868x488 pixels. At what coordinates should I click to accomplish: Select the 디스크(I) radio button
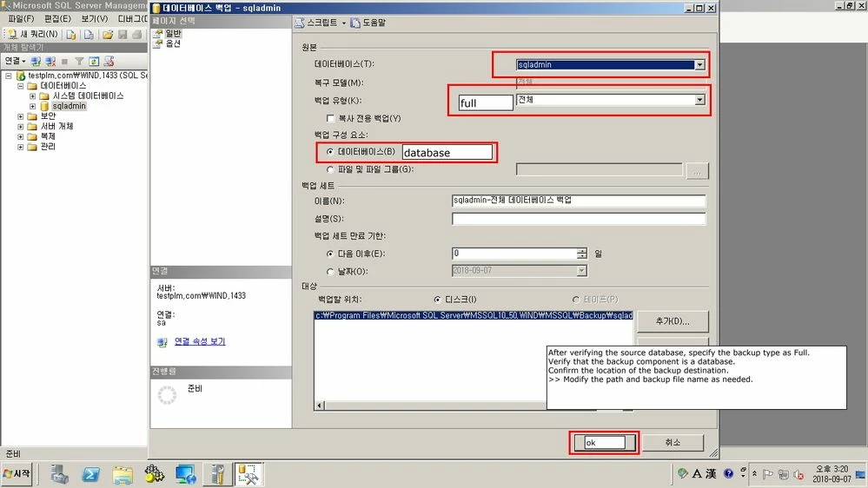(x=438, y=300)
